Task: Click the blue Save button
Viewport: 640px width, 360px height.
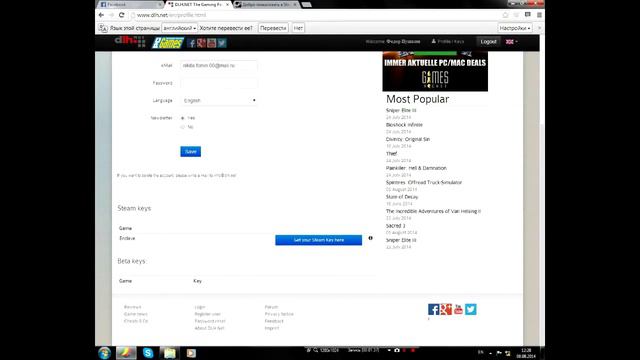Action: click(191, 151)
